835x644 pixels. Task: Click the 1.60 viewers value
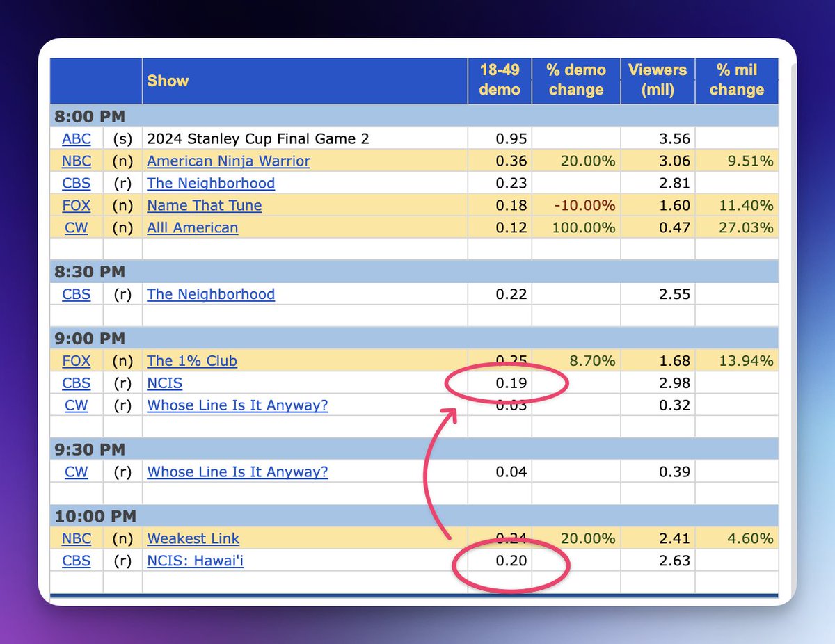(x=675, y=206)
